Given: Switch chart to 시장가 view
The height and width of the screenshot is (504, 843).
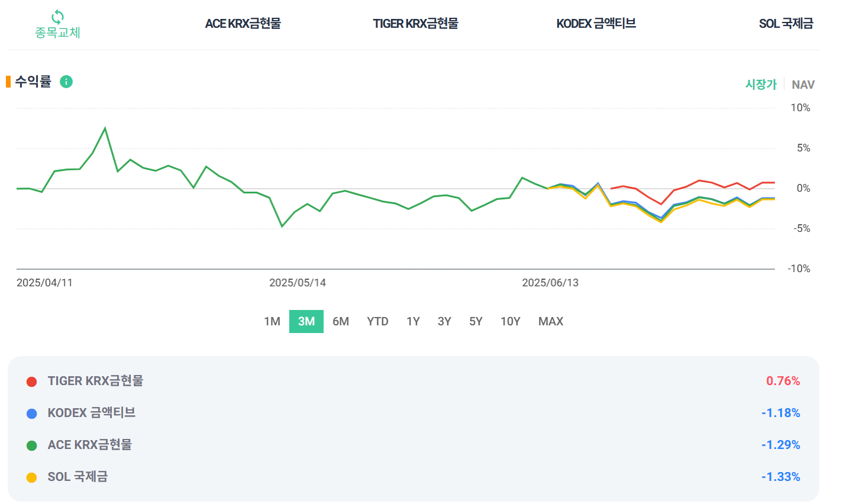Looking at the screenshot, I should [761, 85].
